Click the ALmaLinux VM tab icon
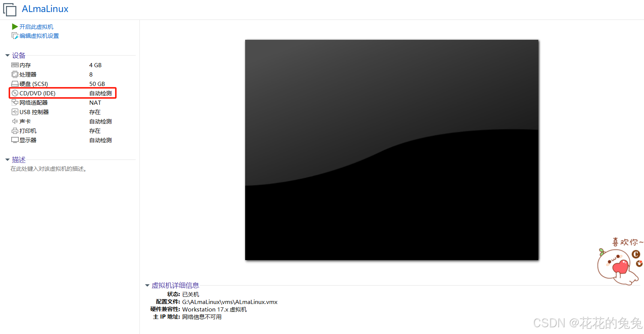 coord(10,9)
